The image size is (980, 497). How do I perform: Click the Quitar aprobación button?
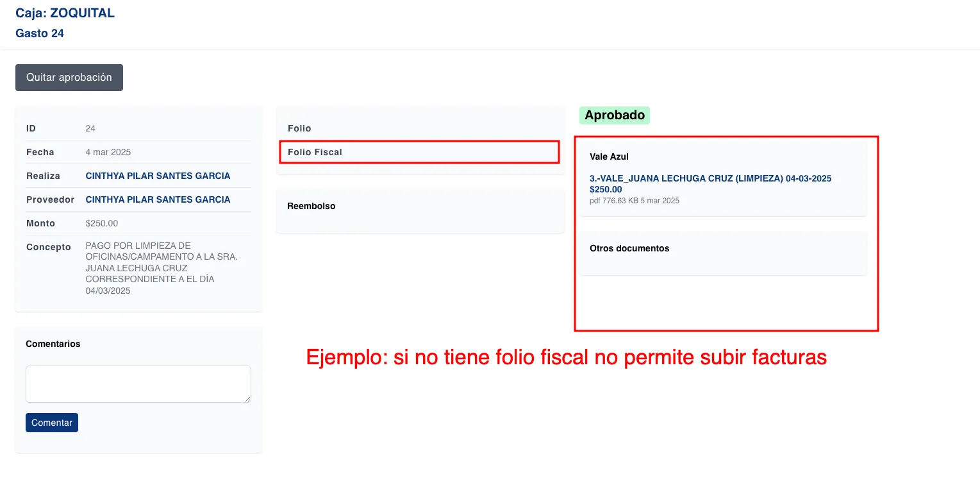point(69,78)
